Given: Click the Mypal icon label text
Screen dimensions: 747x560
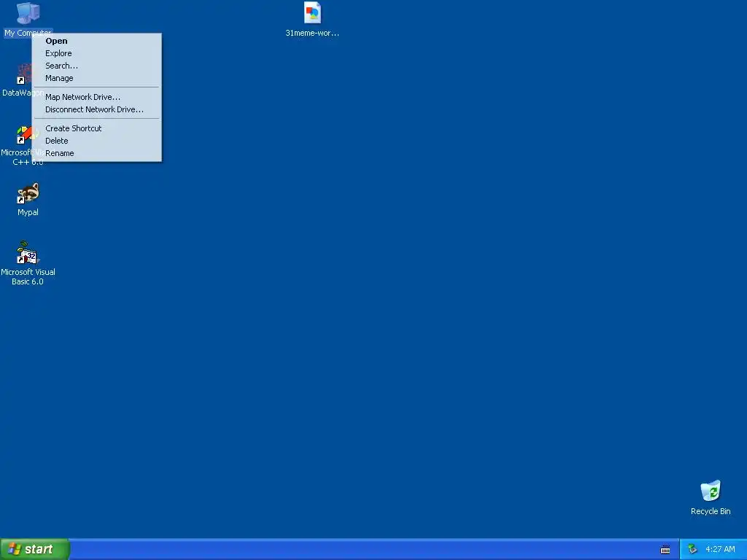Looking at the screenshot, I should (28, 212).
